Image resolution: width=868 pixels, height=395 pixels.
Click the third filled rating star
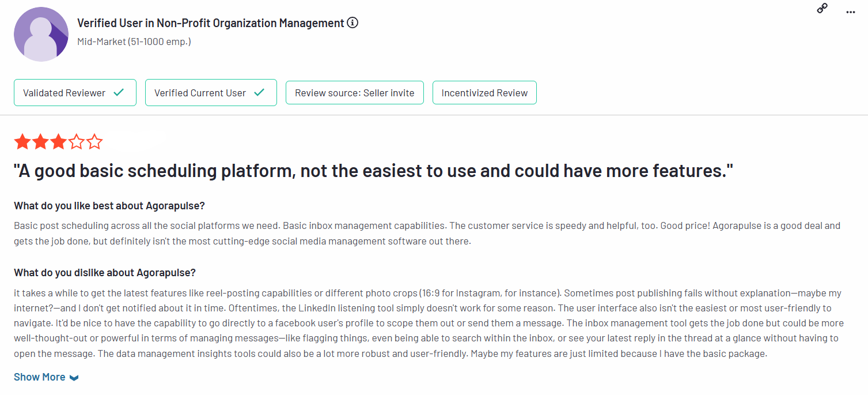coord(58,141)
